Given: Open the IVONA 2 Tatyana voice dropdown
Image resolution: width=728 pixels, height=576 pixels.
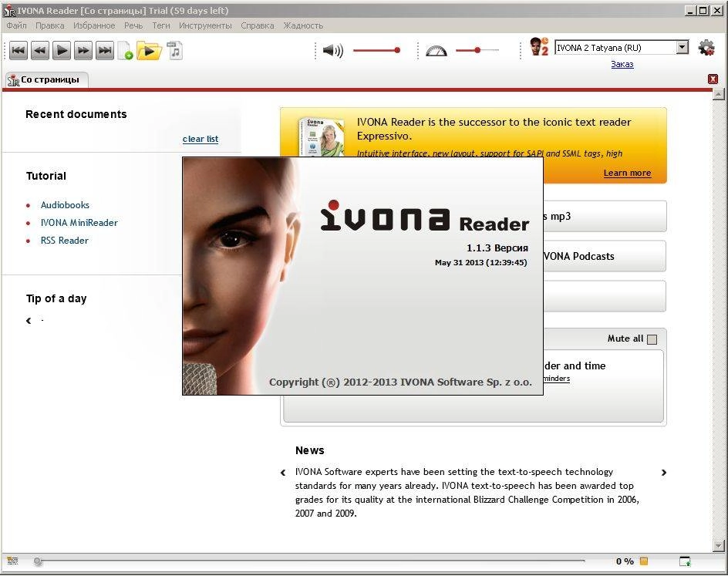Looking at the screenshot, I should (x=682, y=47).
